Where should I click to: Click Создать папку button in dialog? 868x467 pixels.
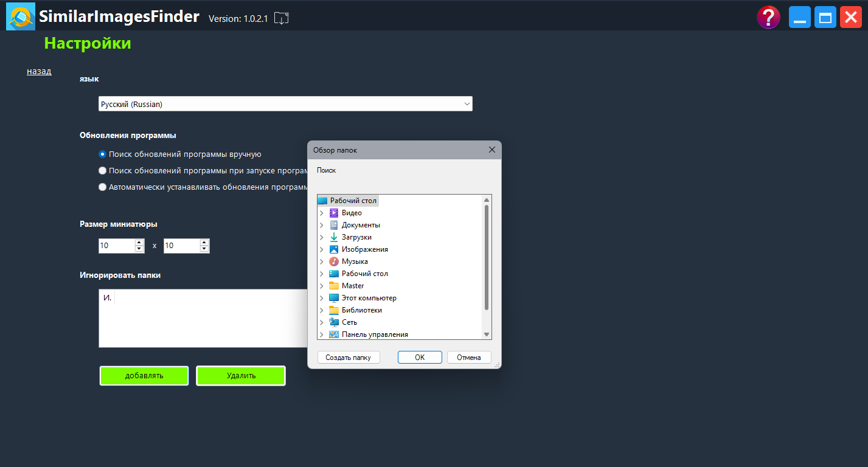point(349,358)
